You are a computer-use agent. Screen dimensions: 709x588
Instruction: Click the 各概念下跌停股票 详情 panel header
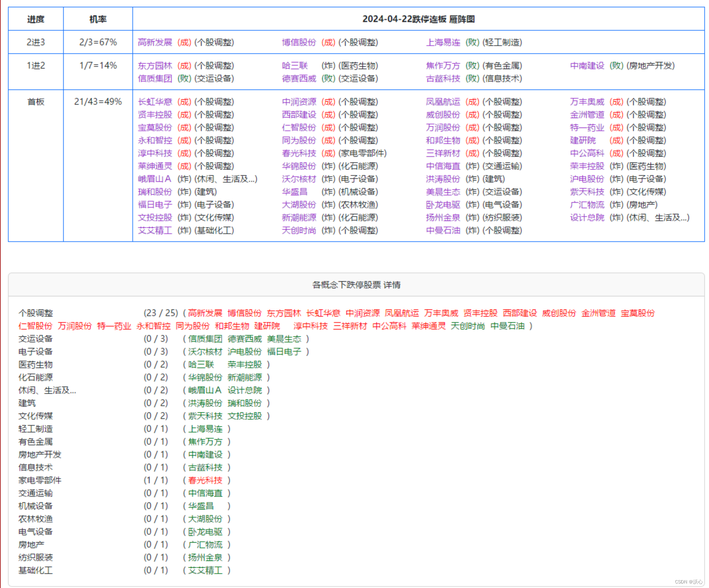pos(356,285)
